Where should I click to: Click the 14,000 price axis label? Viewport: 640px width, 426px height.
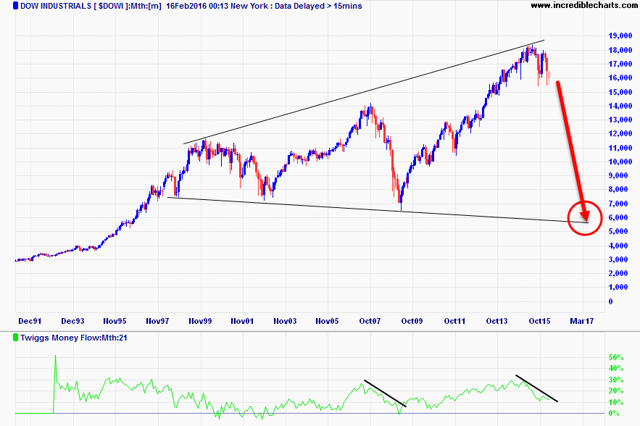(620, 106)
